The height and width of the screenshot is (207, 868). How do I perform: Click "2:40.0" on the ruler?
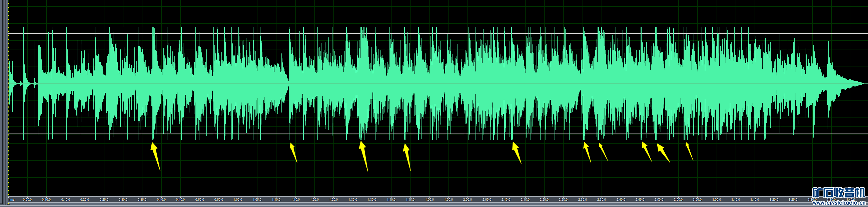pos(621,200)
